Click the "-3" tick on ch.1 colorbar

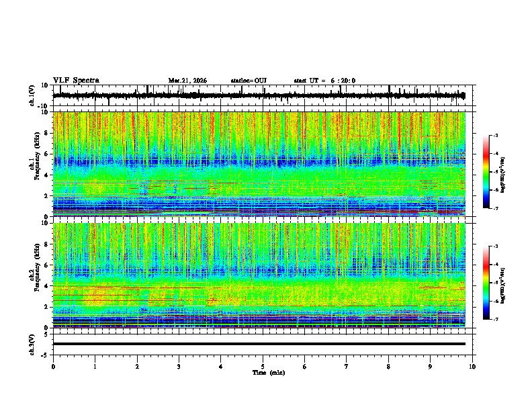click(x=495, y=135)
